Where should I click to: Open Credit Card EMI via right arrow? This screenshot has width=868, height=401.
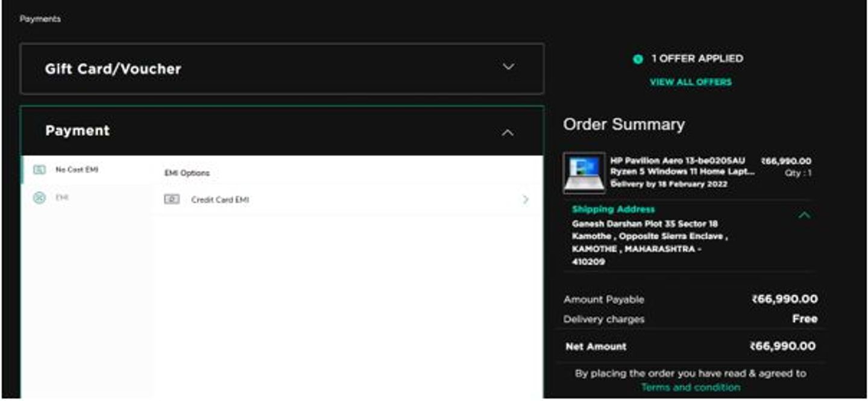[x=526, y=199]
